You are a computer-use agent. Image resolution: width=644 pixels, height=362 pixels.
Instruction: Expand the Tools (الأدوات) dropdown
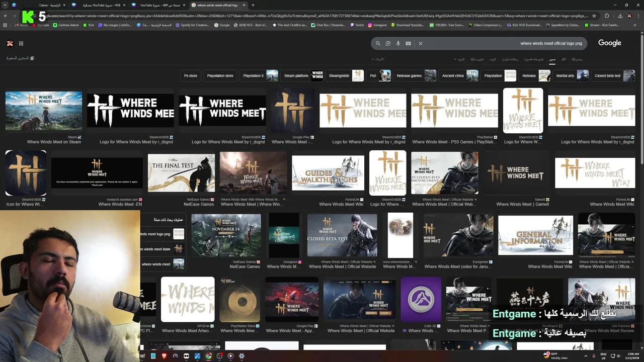tap(378, 59)
